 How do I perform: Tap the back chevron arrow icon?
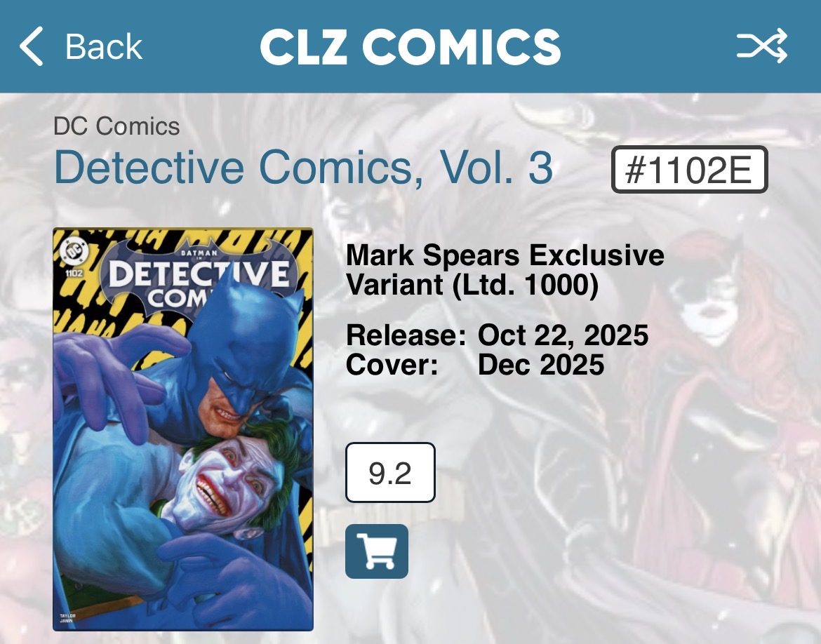click(x=32, y=46)
